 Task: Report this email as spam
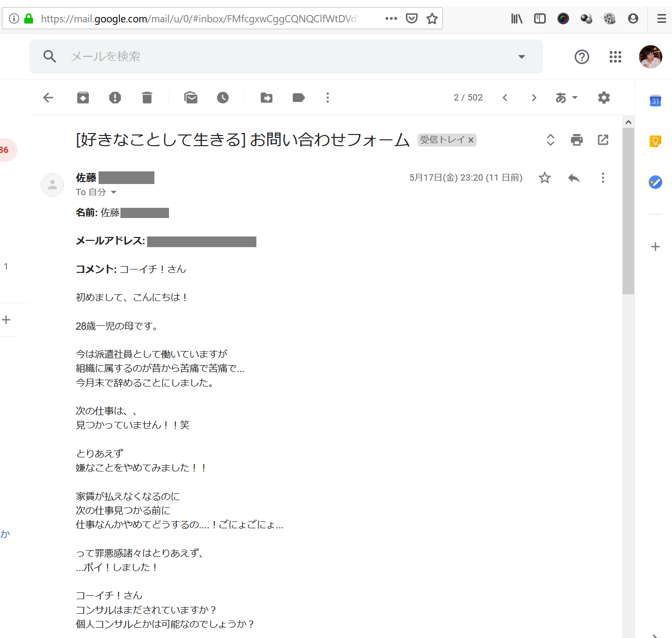pos(115,98)
